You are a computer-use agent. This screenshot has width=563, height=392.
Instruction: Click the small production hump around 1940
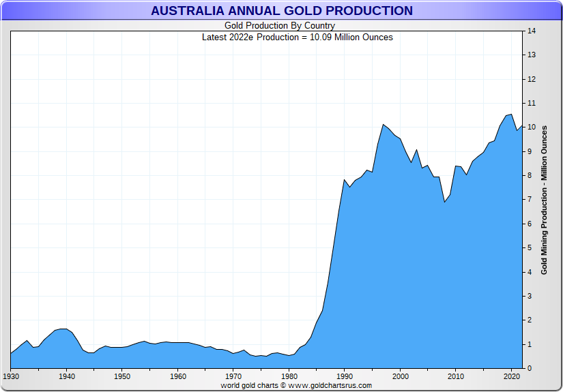pyautogui.click(x=63, y=330)
